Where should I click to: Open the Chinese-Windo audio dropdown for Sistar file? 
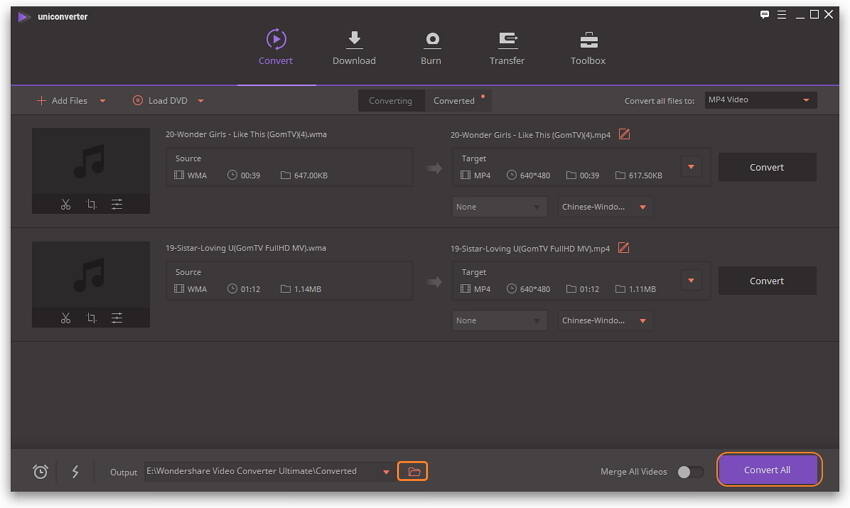tap(604, 321)
